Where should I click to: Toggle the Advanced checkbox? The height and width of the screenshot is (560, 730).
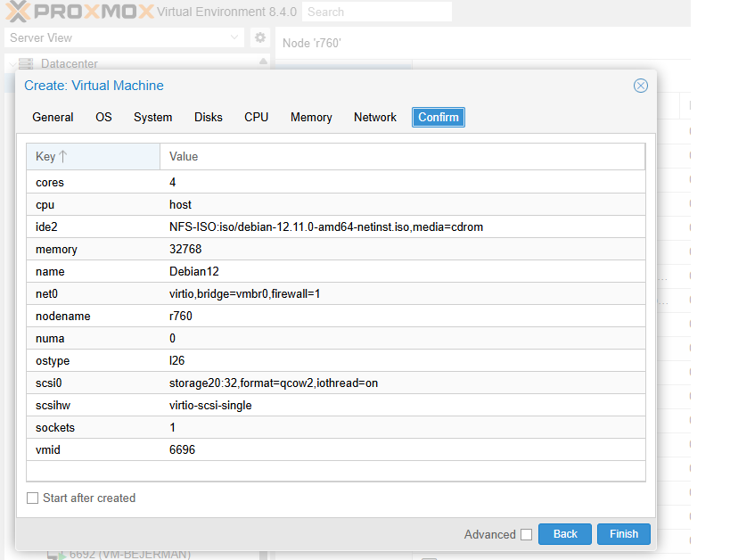(526, 534)
